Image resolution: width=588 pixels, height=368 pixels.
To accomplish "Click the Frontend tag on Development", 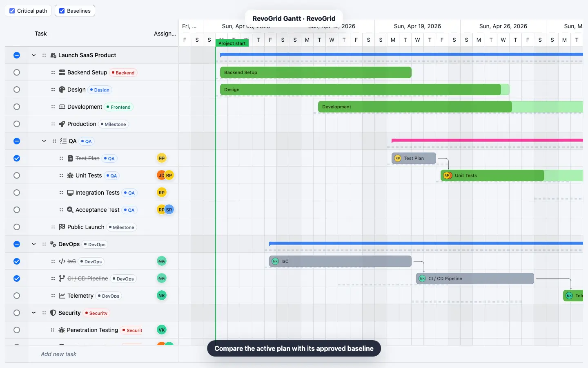I will click(118, 107).
